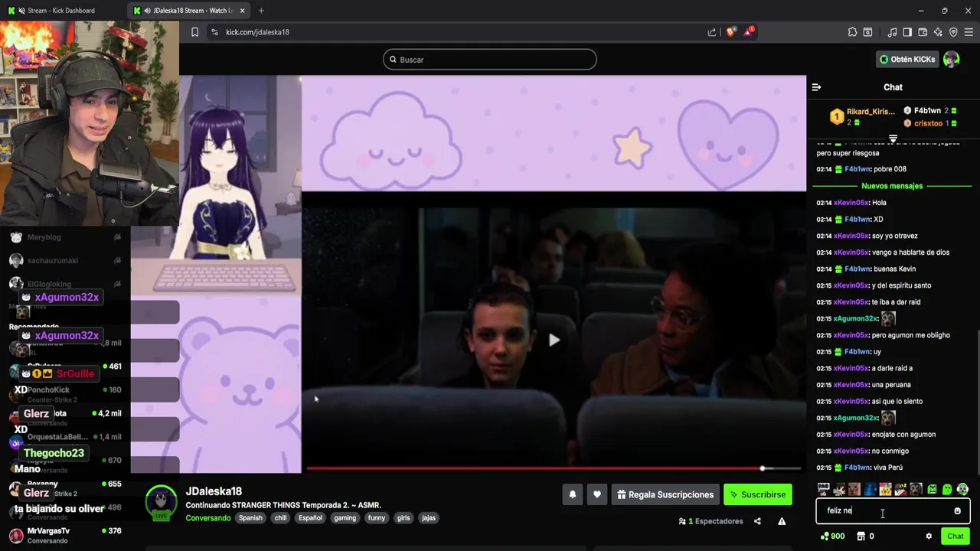Open the playlist music note icon
This screenshot has width=980, height=551.
click(892, 32)
